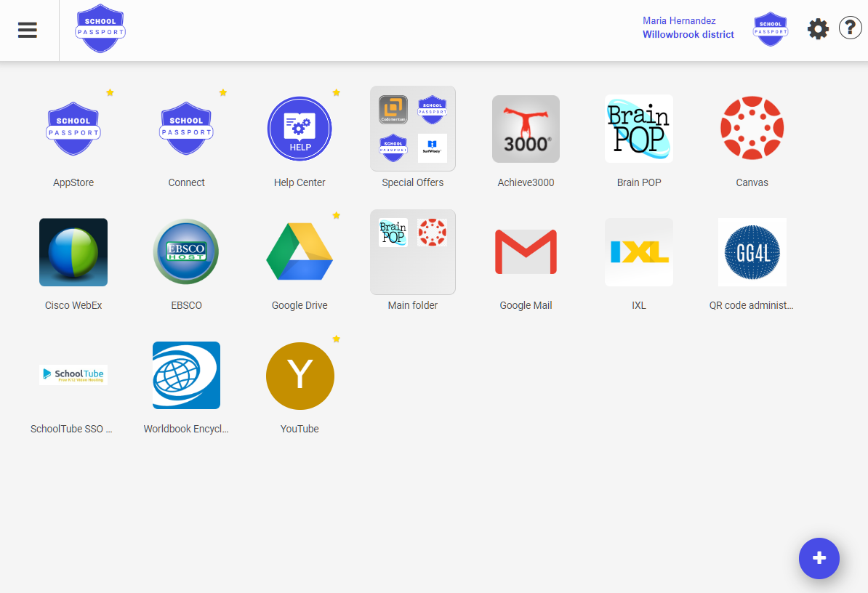The width and height of the screenshot is (868, 593).
Task: Launch the AppStore app
Action: tap(73, 129)
